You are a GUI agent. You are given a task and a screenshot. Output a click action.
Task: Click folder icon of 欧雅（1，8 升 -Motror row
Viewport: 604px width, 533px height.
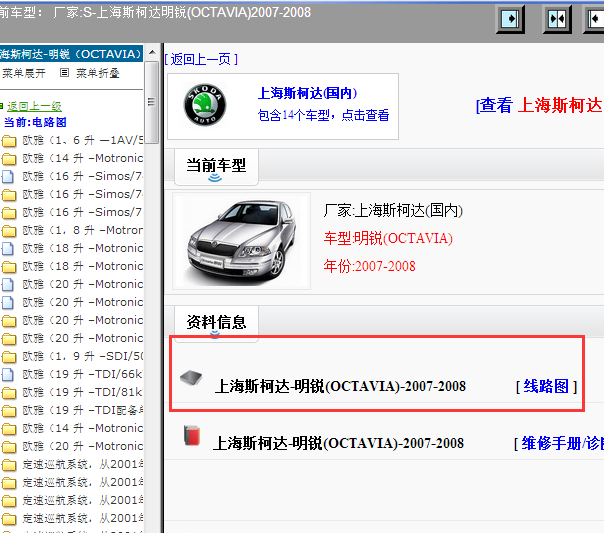(x=9, y=231)
